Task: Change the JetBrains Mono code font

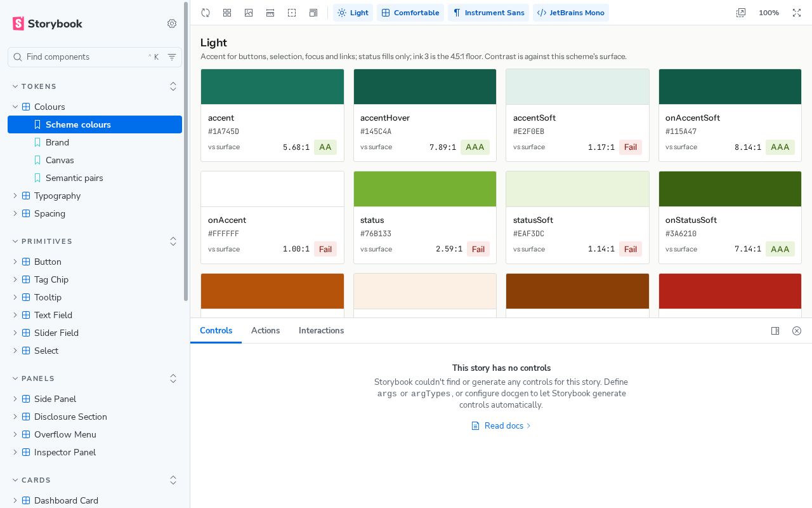Action: (x=571, y=13)
